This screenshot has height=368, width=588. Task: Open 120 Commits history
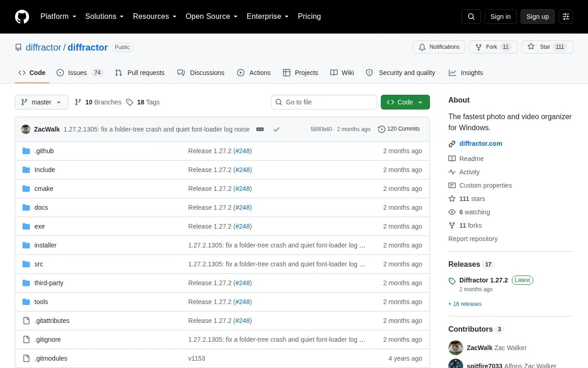[x=399, y=129]
